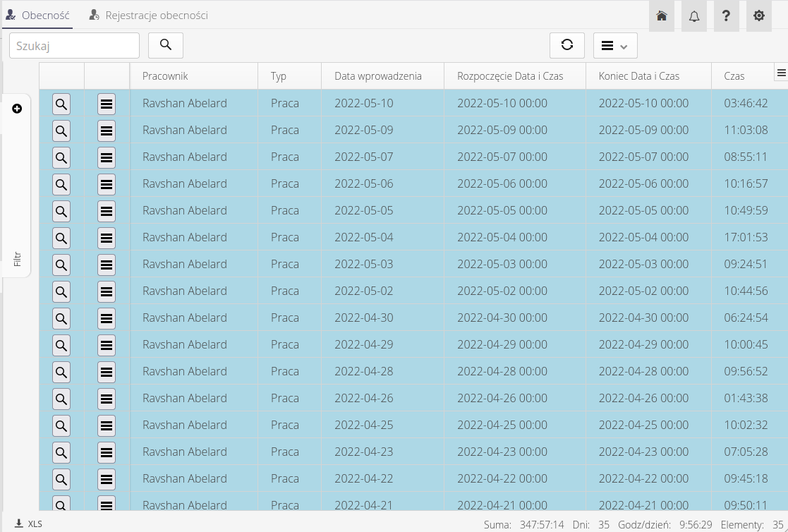
Task: Open the help question mark icon
Action: [726, 16]
